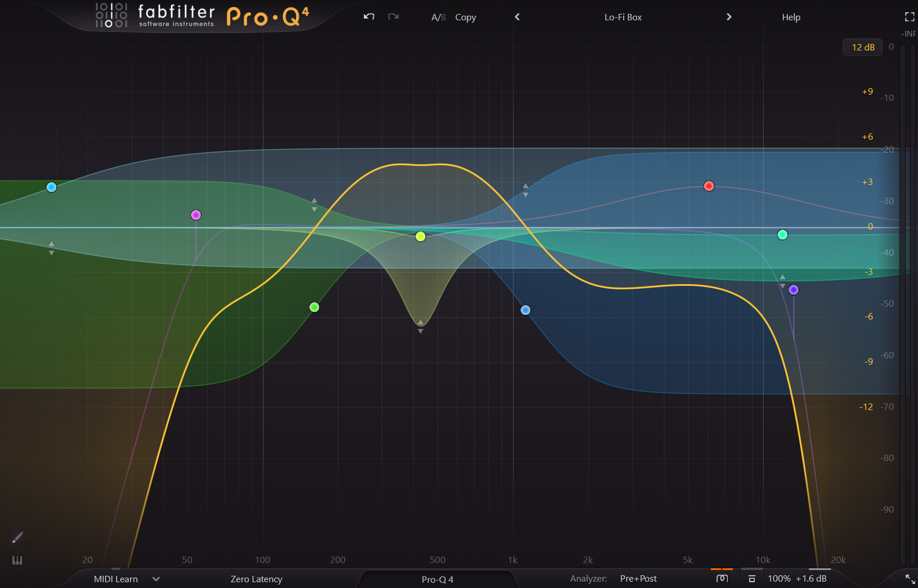Open the 12 dB display range dropdown
Viewport: 918px width, 588px height.
[x=863, y=48]
